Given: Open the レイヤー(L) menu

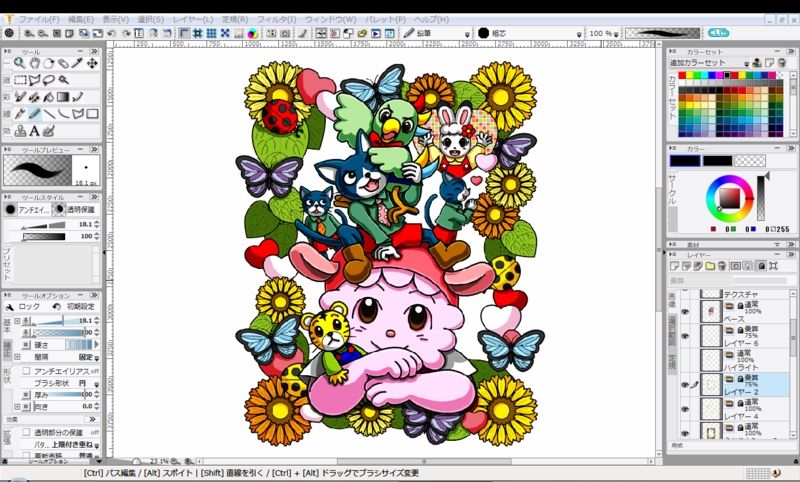Looking at the screenshot, I should pos(193,19).
